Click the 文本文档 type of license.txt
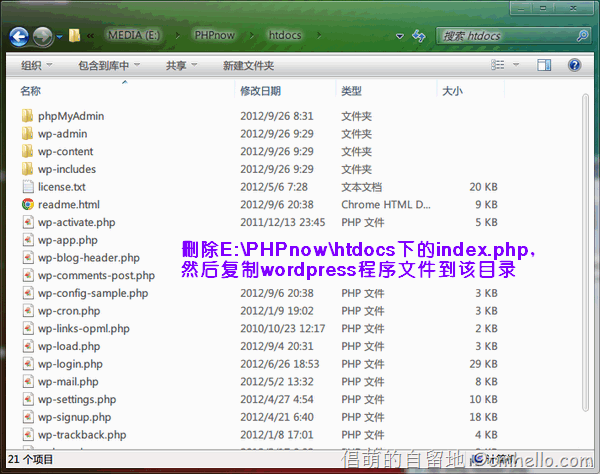Viewport: 600px width, 474px height. [362, 187]
